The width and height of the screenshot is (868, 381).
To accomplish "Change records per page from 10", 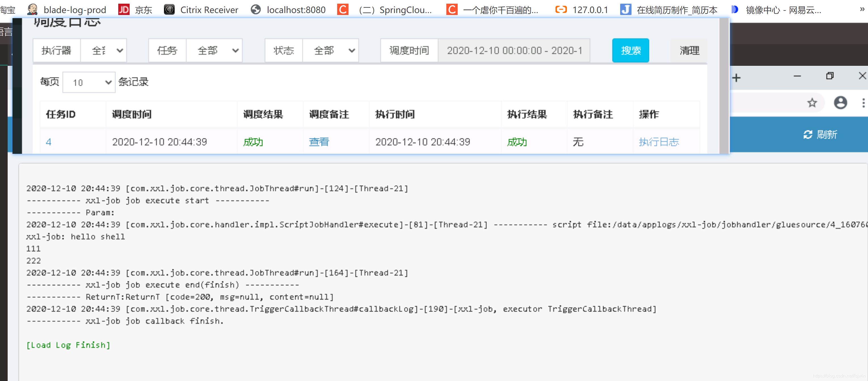I will pos(89,82).
